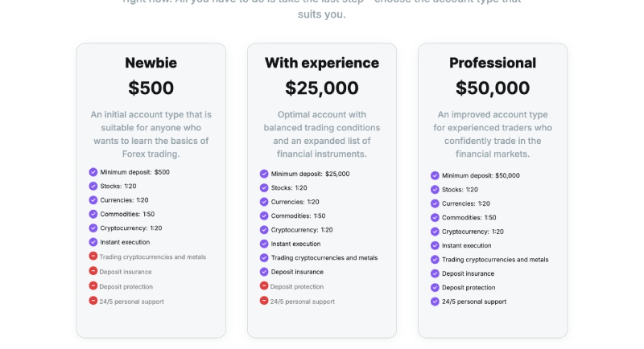Click the $50,000 price on Professional card

(x=493, y=88)
